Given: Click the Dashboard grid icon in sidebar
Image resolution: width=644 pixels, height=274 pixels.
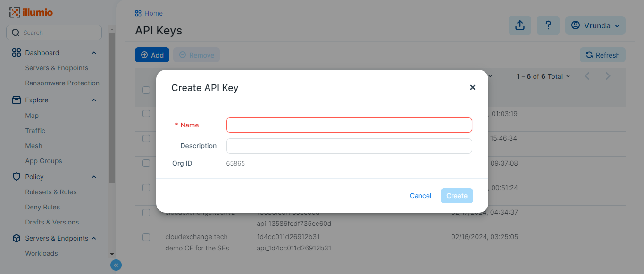Looking at the screenshot, I should [x=17, y=52].
